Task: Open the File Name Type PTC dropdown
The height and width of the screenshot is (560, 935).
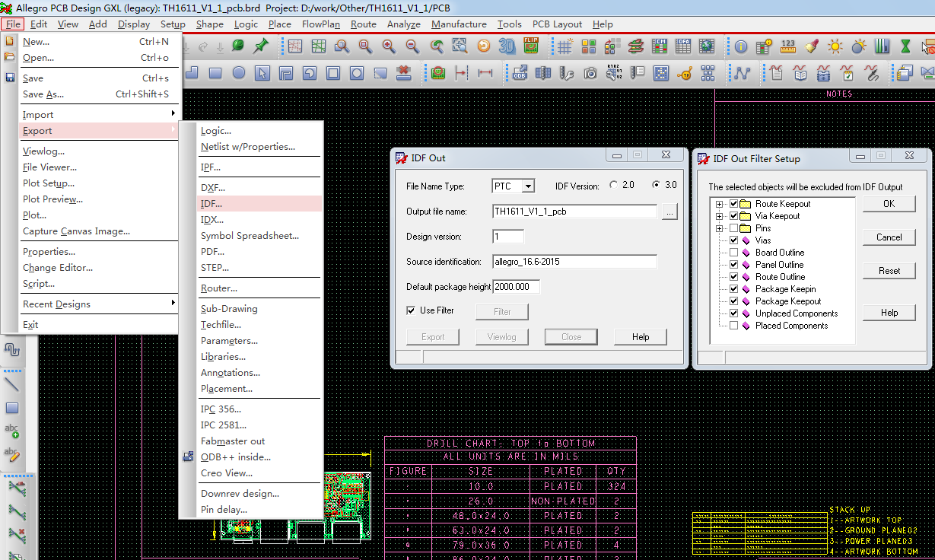Action: tap(528, 186)
